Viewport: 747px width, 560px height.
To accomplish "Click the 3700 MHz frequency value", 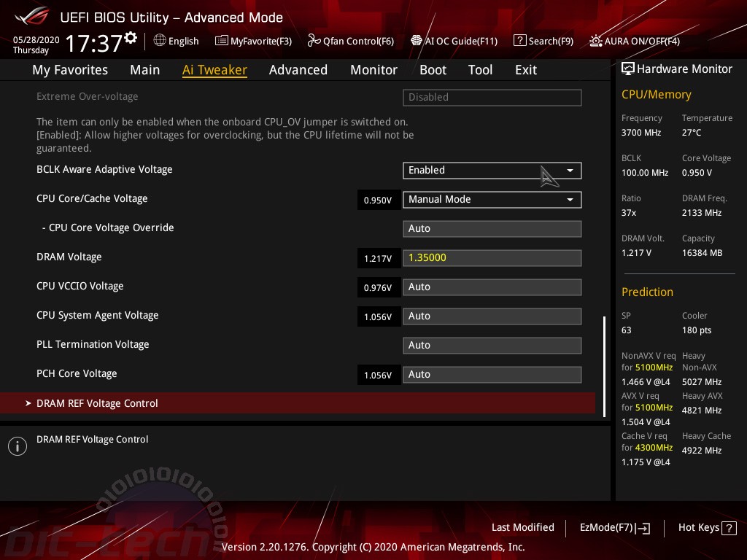I will coord(641,133).
